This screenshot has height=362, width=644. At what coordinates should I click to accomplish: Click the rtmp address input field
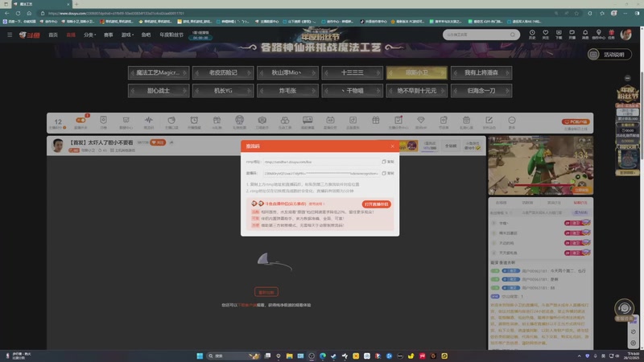point(321,162)
